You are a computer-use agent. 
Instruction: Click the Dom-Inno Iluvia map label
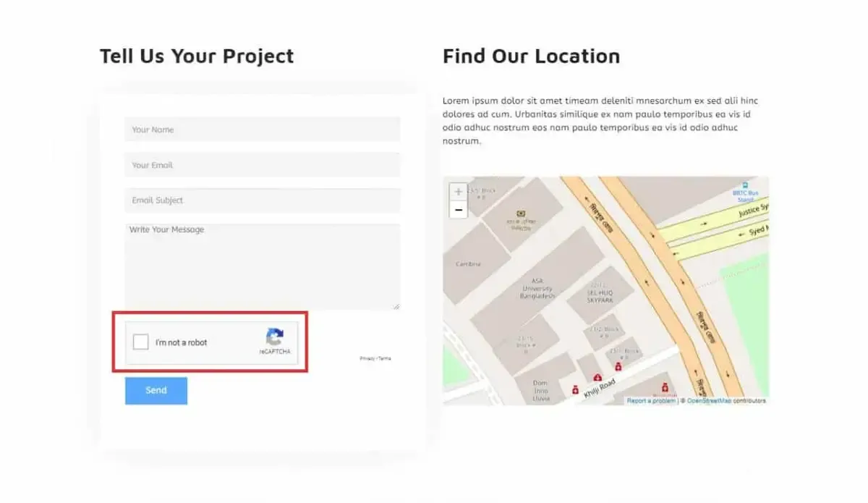pyautogui.click(x=541, y=390)
